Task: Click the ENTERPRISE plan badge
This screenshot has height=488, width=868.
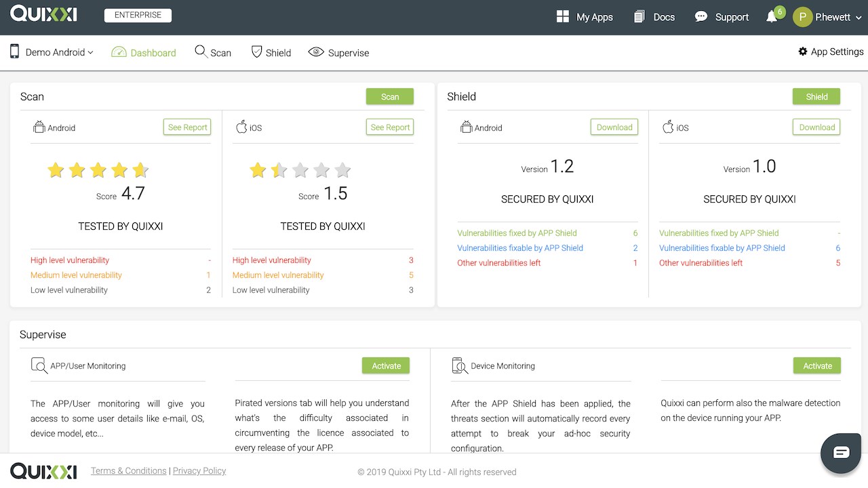Action: [138, 16]
